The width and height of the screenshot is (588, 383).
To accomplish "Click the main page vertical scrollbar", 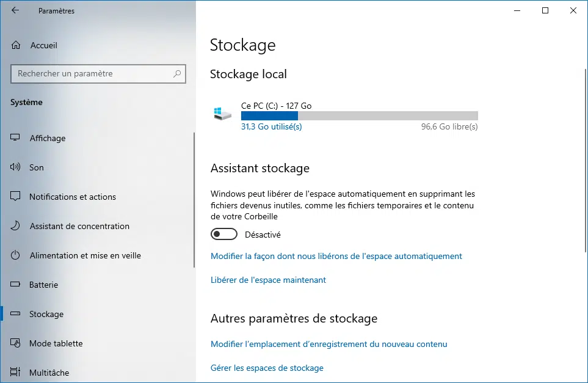I will coord(586,161).
